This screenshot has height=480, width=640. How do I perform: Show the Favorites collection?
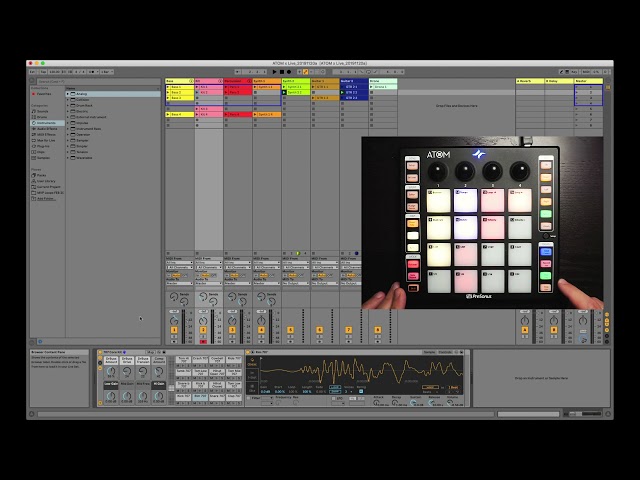click(44, 94)
